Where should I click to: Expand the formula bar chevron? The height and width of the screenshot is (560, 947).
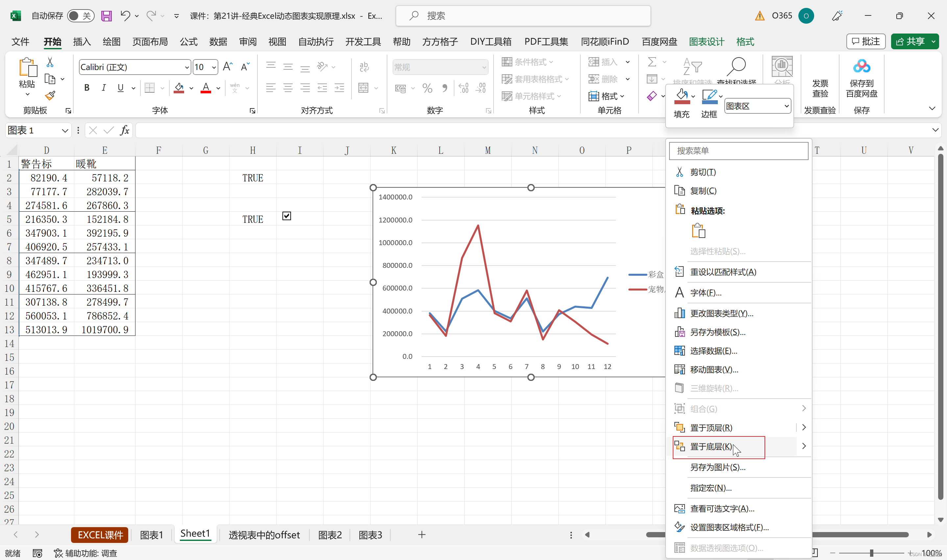935,130
